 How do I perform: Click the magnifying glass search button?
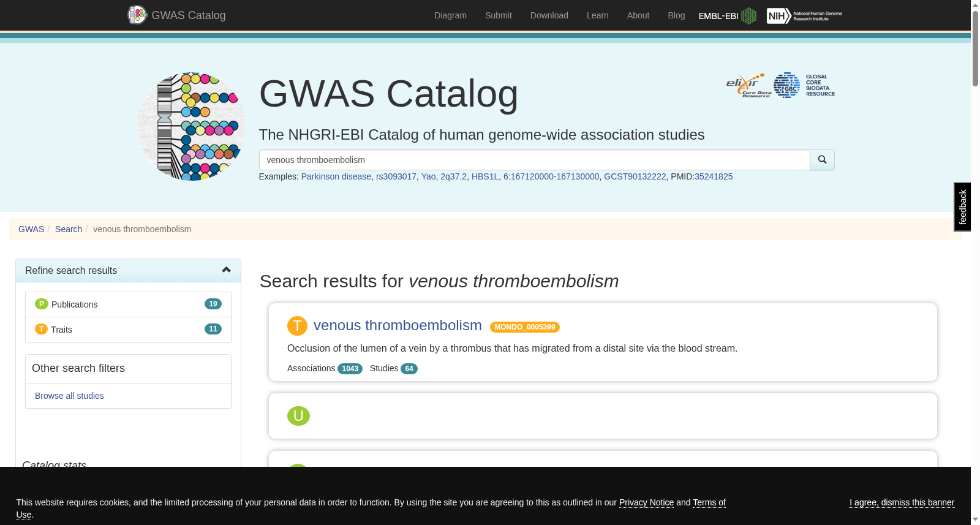click(822, 160)
